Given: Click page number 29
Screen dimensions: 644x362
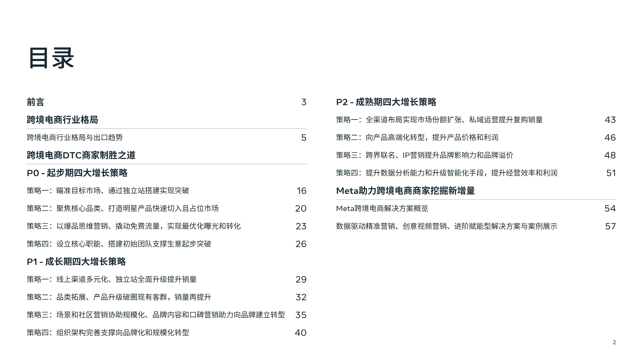Looking at the screenshot, I should pos(301,279).
